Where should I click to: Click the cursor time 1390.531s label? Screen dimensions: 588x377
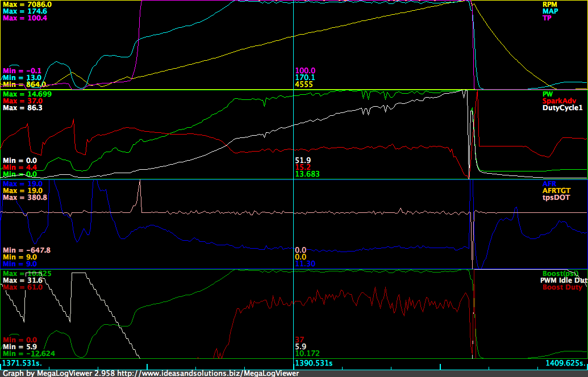[314, 363]
